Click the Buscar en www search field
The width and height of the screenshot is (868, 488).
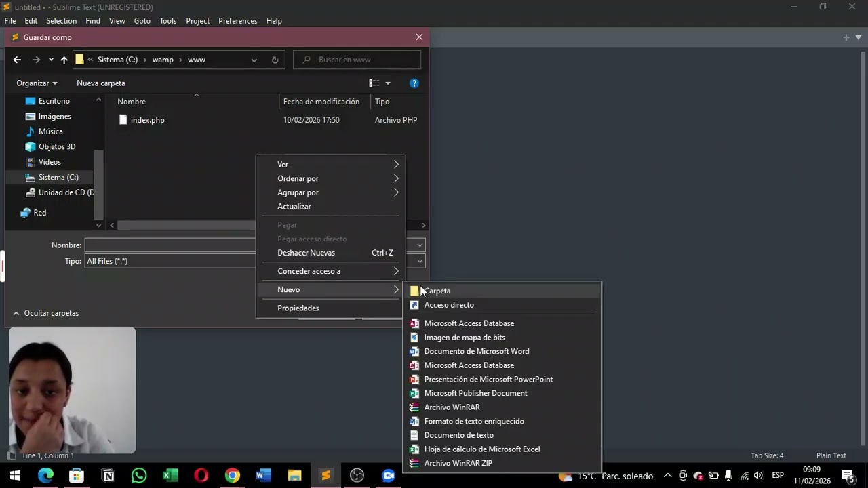coord(357,60)
